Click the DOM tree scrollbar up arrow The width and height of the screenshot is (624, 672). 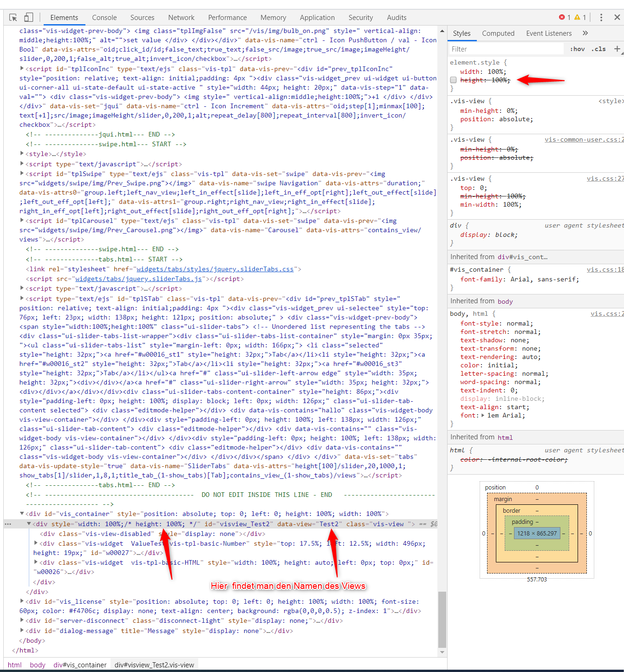pos(442,31)
